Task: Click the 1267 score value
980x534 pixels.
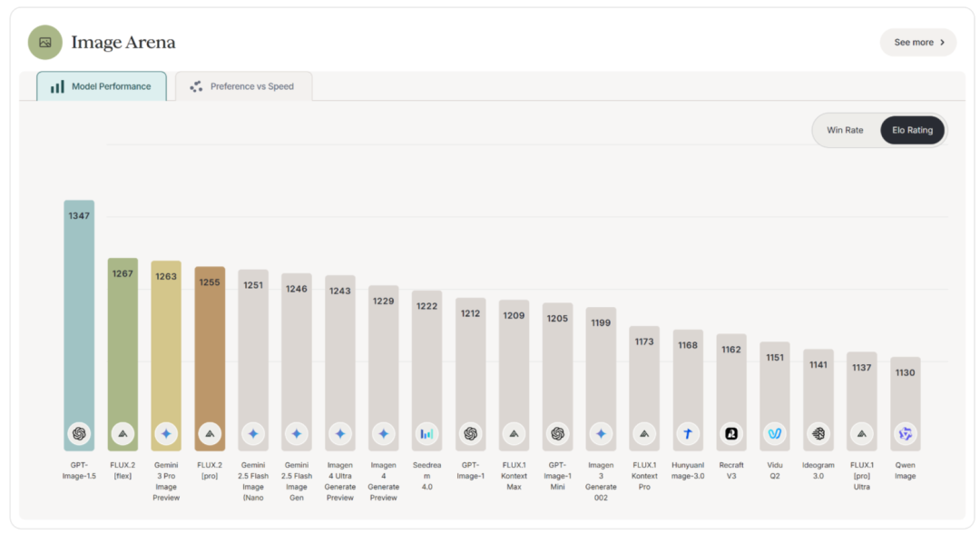Action: coord(122,273)
